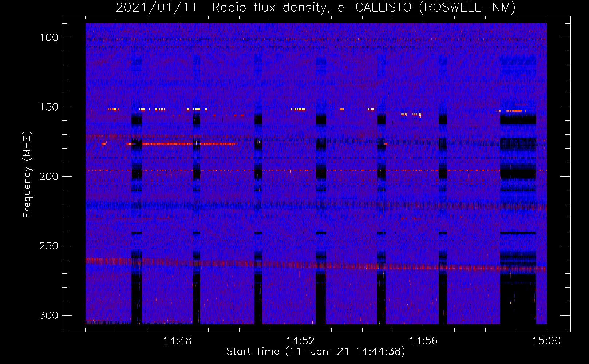589x364 pixels.
Task: Click the 200 frequency tick label
Action: click(49, 177)
